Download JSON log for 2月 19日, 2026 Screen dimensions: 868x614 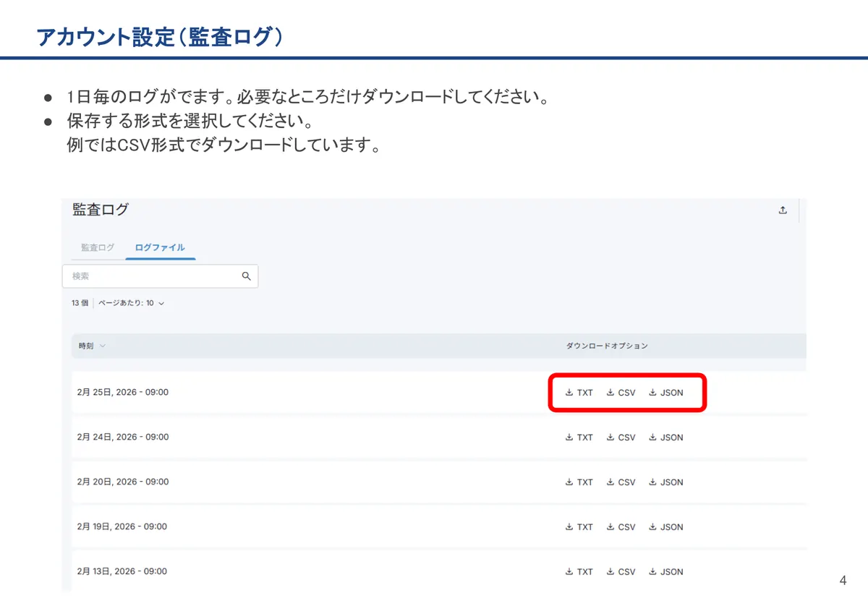click(x=665, y=527)
